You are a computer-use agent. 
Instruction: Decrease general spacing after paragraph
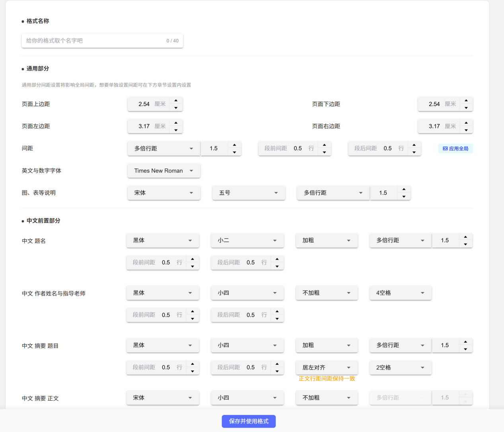414,152
